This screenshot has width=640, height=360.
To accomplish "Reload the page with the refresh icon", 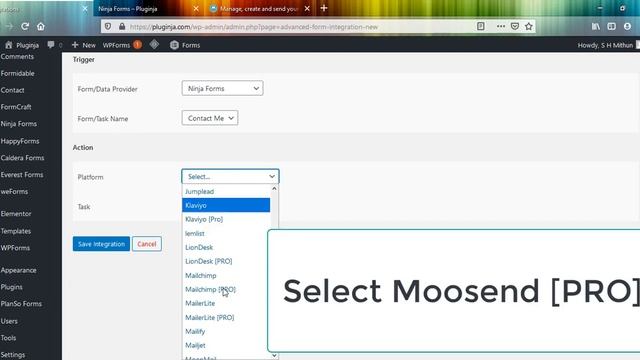I will coord(25,27).
